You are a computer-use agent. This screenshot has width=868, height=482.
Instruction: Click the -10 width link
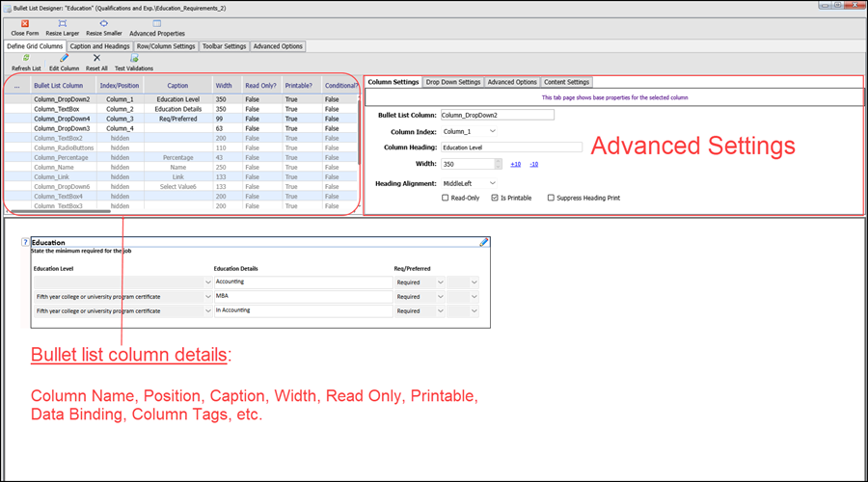coord(533,164)
